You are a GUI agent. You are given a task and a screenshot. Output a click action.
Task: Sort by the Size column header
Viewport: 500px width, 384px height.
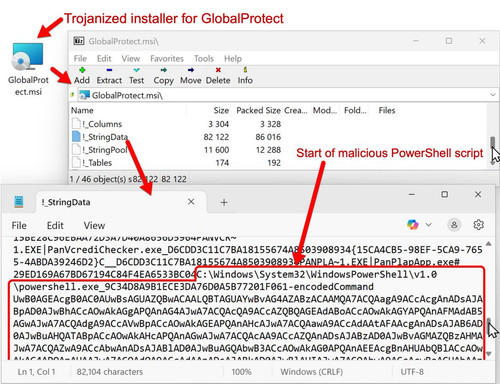[x=221, y=110]
